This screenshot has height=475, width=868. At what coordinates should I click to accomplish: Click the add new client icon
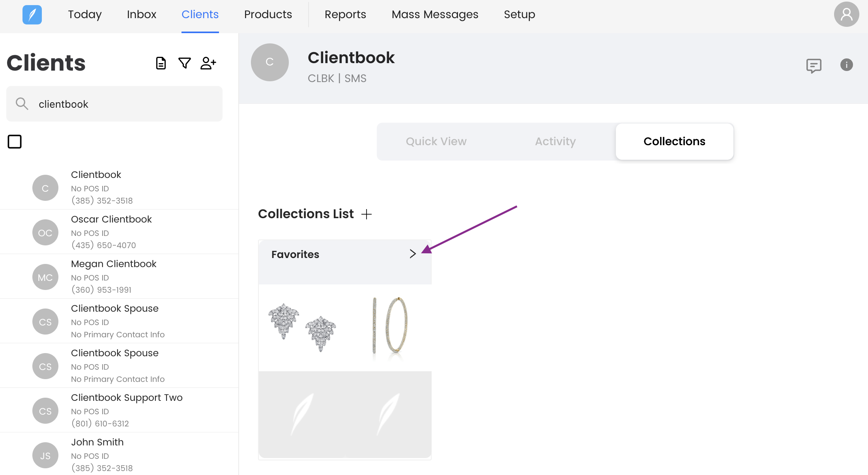208,63
